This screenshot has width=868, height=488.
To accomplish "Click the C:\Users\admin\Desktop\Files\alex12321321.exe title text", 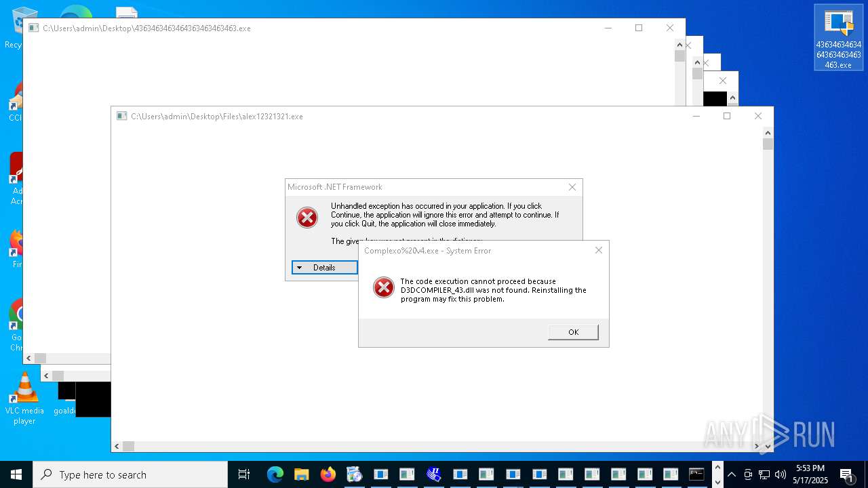I will point(217,117).
